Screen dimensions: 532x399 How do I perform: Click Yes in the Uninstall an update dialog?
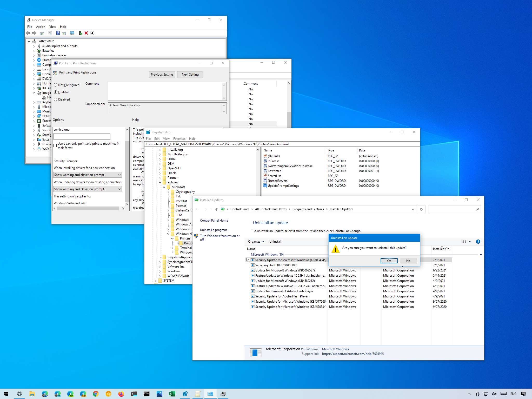[389, 261]
